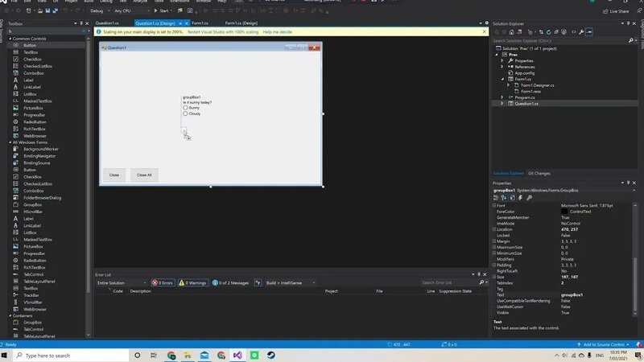Toggle the 0 of 2 Messages filter
Screen dimensions: 644x362
[230, 283]
